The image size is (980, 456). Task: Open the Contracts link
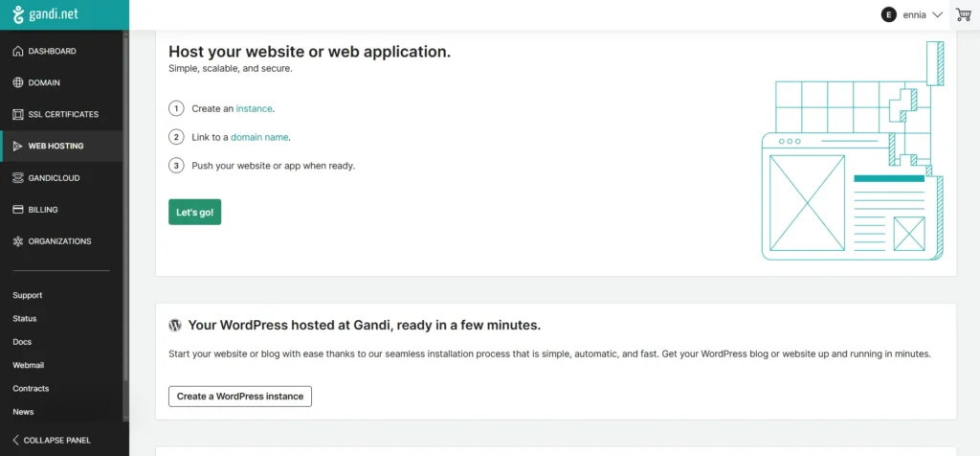pyautogui.click(x=31, y=388)
